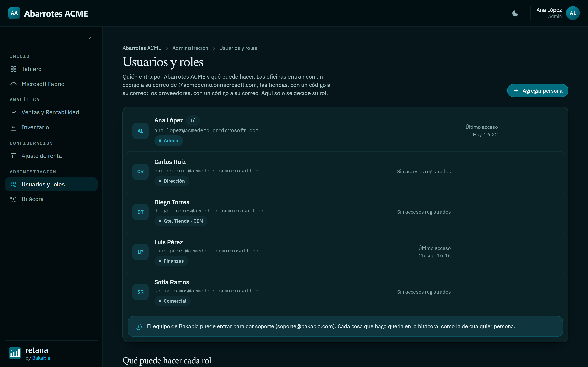
Task: Open Diego Torres's Gte. Tienda role pill
Action: (181, 221)
